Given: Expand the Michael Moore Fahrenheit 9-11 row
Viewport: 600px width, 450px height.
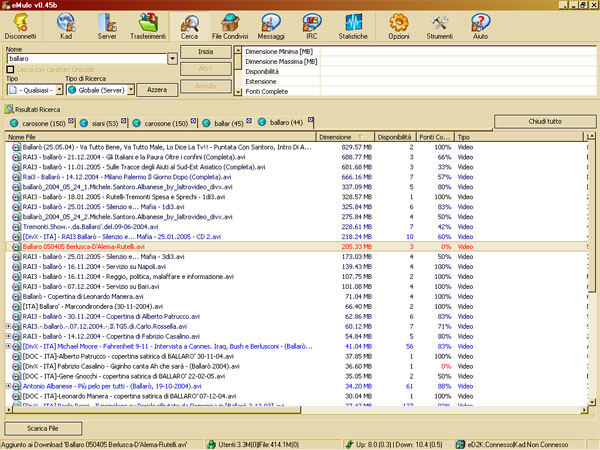Looking at the screenshot, I should tap(8, 346).
